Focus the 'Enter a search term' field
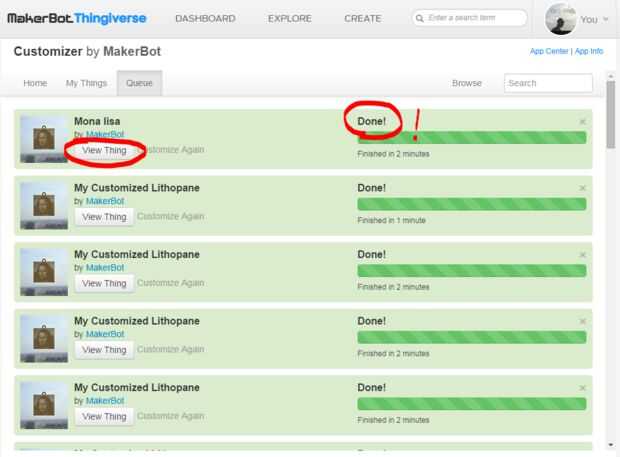This screenshot has width=620, height=457. tap(469, 18)
